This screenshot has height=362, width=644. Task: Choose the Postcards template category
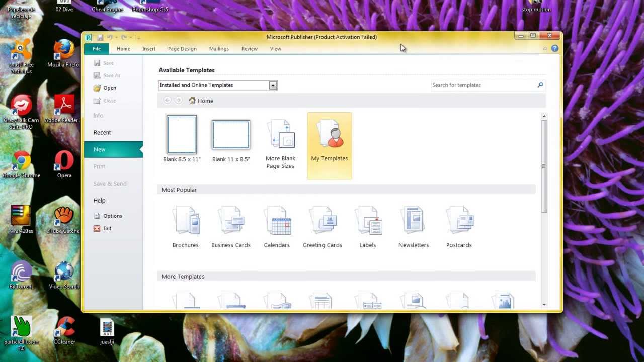(459, 227)
